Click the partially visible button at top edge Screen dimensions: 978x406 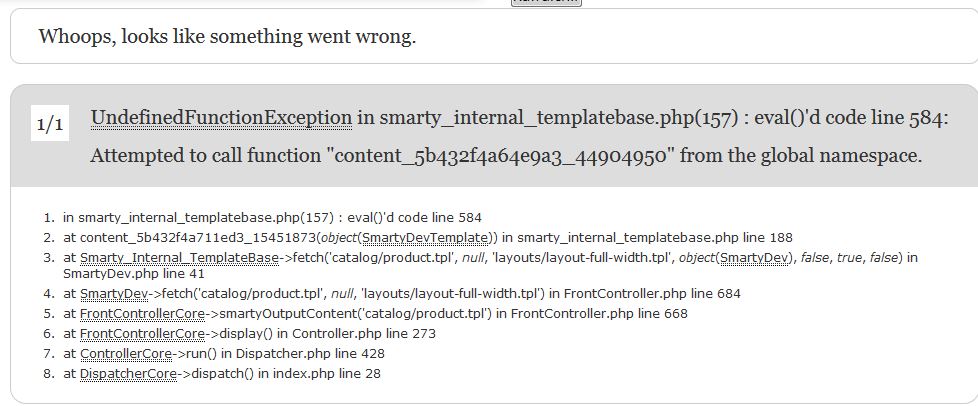[x=546, y=2]
